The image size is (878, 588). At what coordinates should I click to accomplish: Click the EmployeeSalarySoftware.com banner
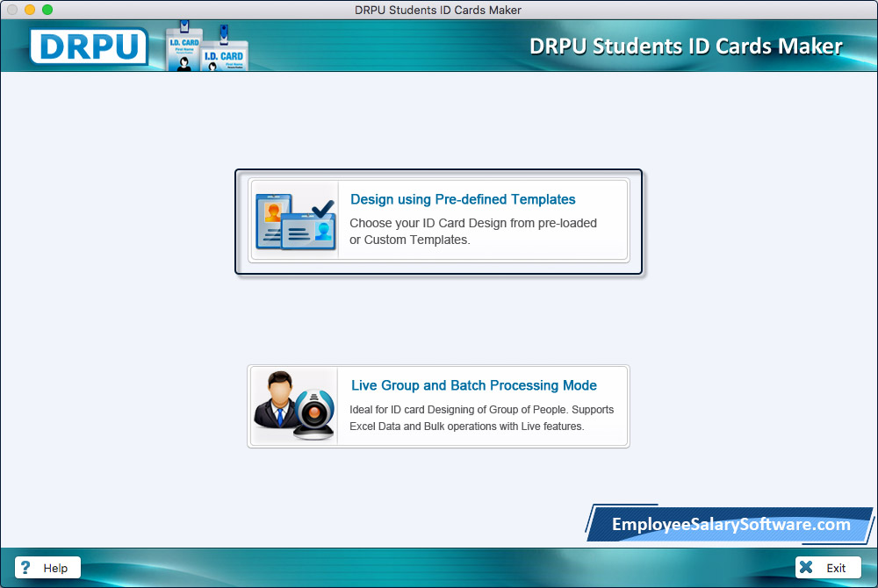coord(730,524)
